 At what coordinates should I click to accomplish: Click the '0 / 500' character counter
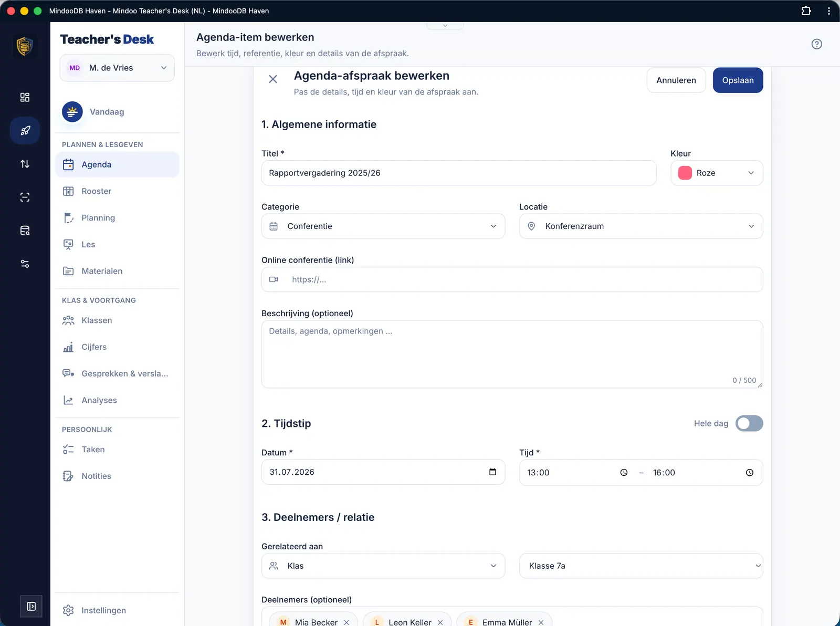(x=744, y=380)
